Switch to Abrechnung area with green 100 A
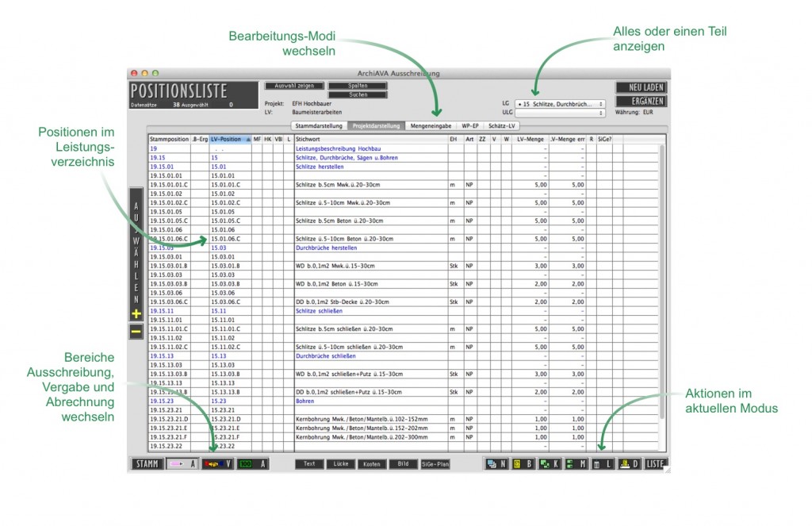This screenshot has height=526, width=812. point(253,464)
